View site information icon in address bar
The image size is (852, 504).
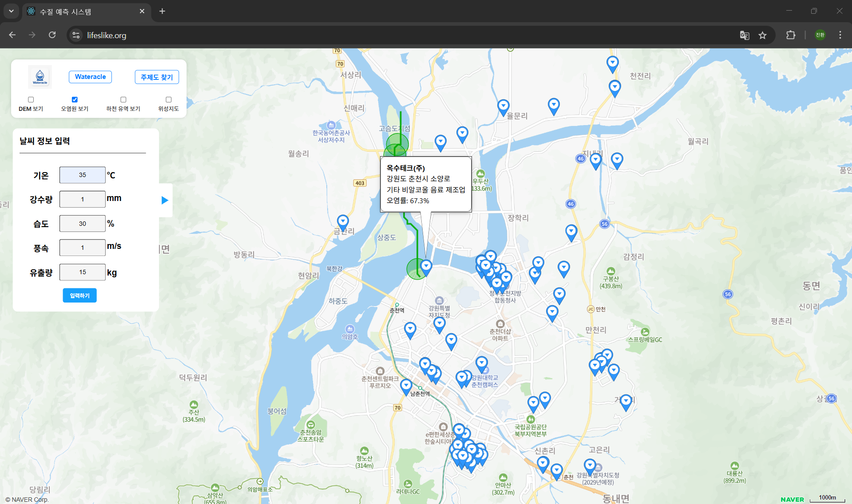click(76, 35)
